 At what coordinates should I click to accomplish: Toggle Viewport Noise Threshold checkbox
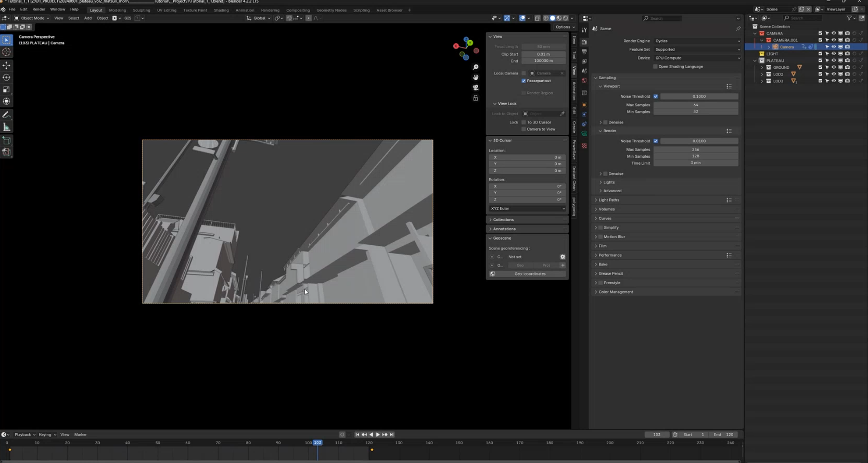pos(656,96)
